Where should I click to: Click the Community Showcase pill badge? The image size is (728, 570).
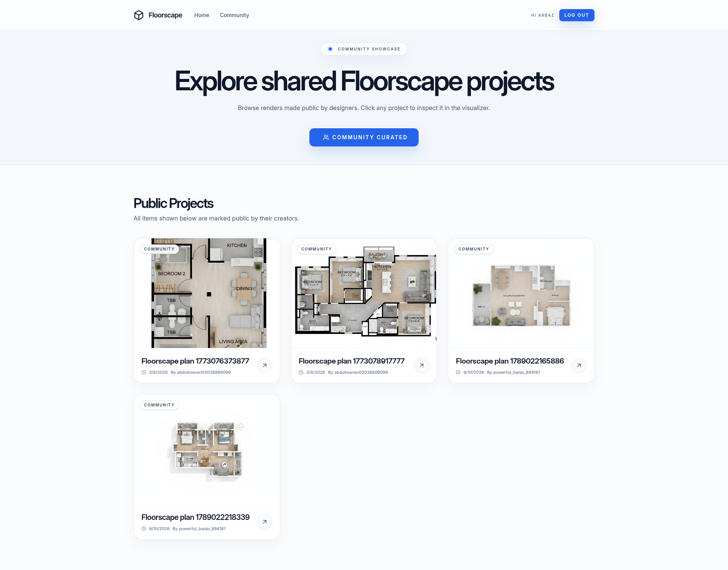(x=364, y=49)
